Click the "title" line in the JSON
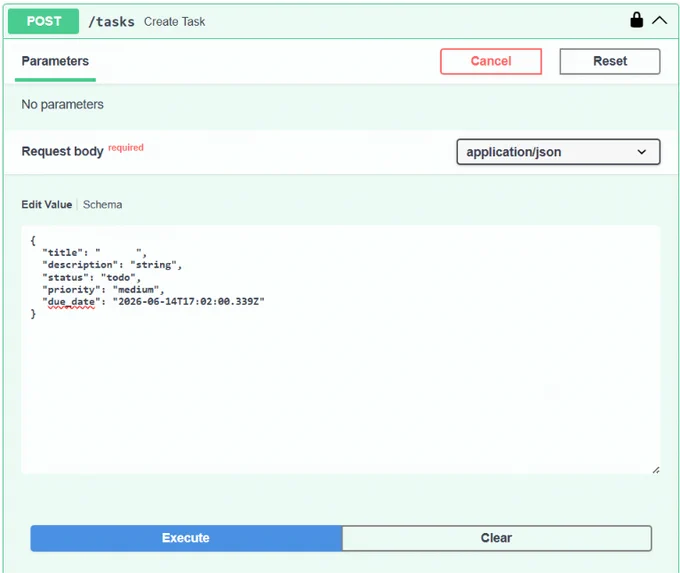 click(94, 252)
